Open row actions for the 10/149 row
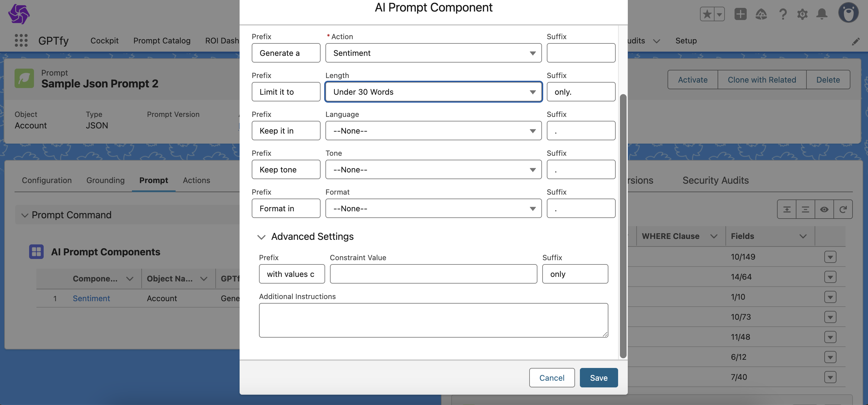The image size is (868, 405). [830, 257]
